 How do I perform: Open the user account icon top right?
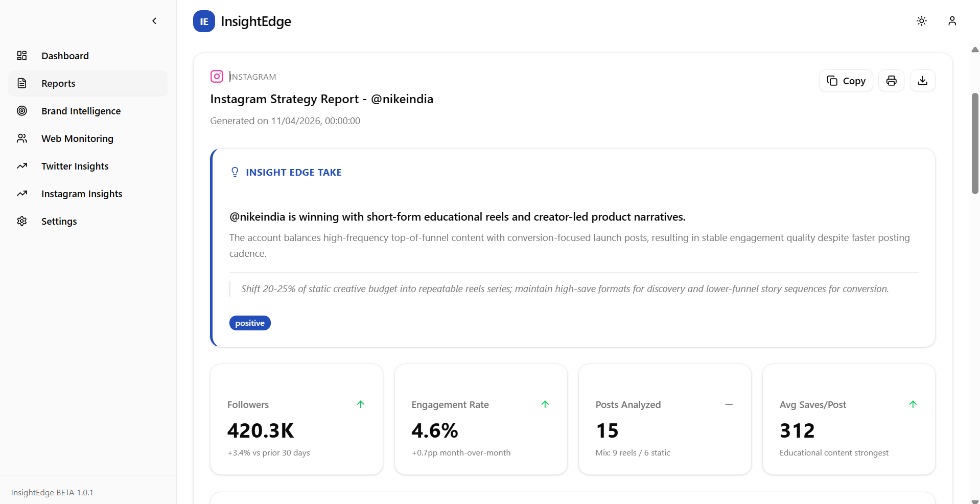pos(952,21)
